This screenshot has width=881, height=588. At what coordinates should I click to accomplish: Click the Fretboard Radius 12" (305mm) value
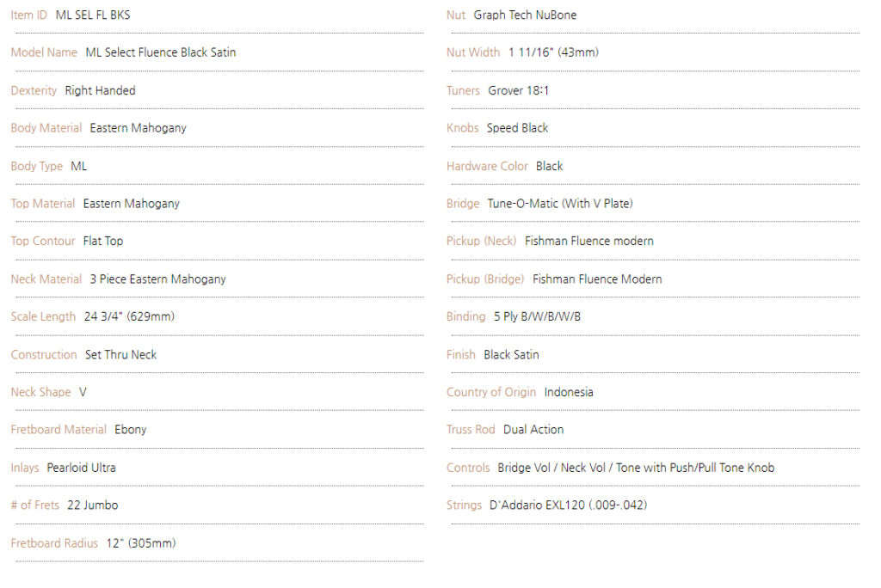pos(141,543)
